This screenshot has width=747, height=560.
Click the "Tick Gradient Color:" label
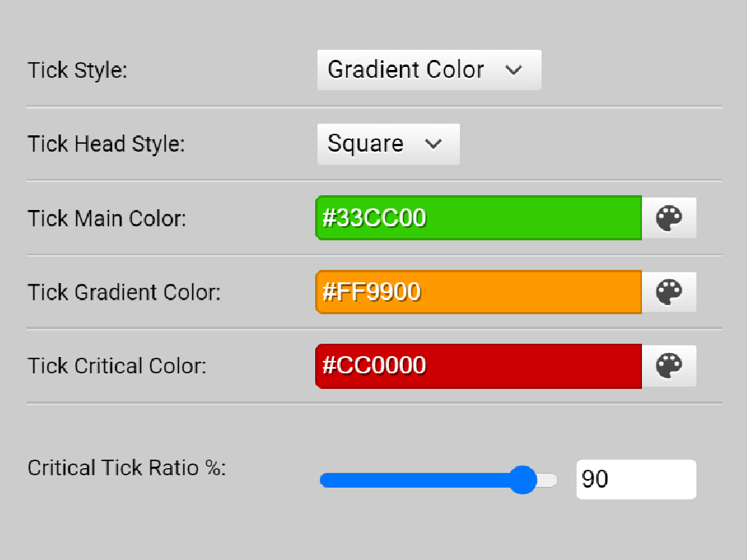point(124,292)
